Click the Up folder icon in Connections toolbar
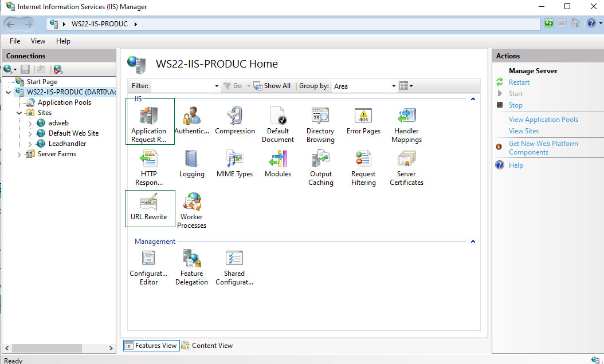Screen dimensions: 604x364 41,69
